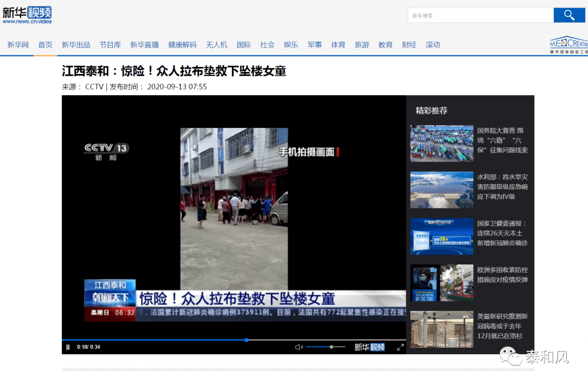Open thumbnail of 国务院大督查 video

(442, 144)
